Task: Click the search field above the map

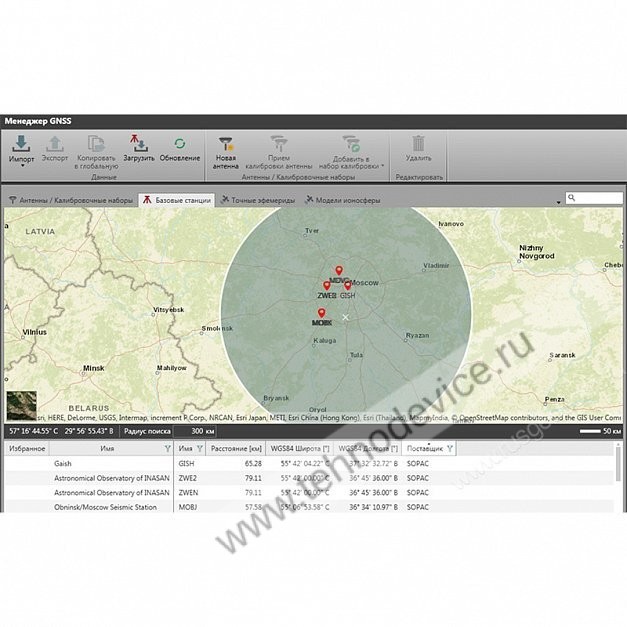Action: tap(593, 199)
